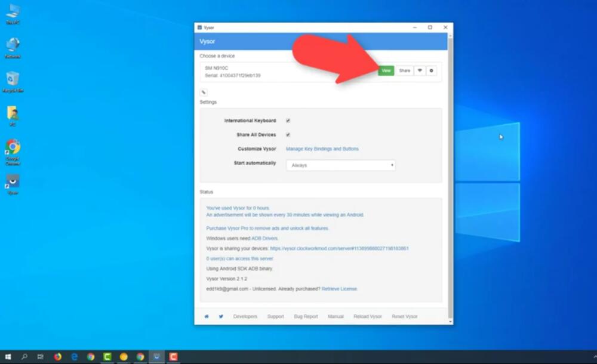Open Bug Report footer link
The width and height of the screenshot is (597, 364).
[306, 316]
